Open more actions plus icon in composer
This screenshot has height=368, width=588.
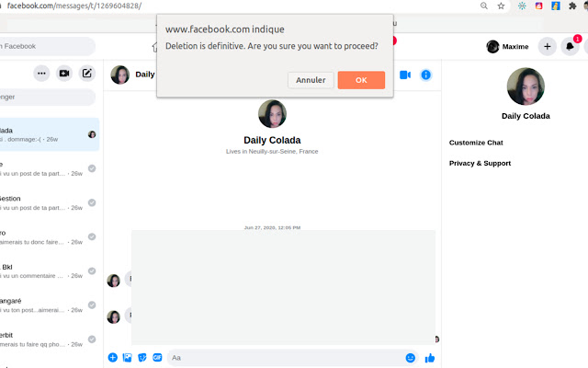tap(112, 358)
